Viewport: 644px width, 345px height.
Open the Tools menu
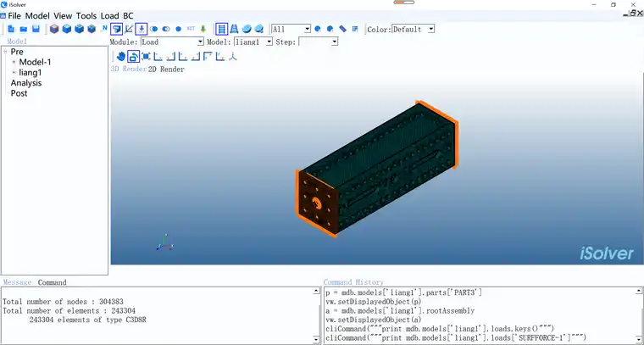pyautogui.click(x=86, y=16)
